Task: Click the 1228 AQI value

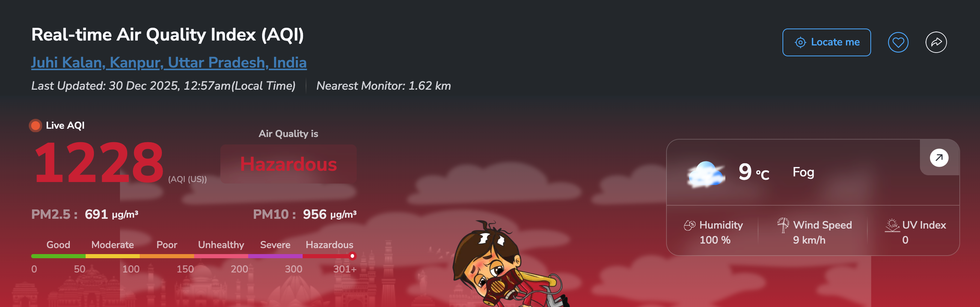Action: (99, 163)
